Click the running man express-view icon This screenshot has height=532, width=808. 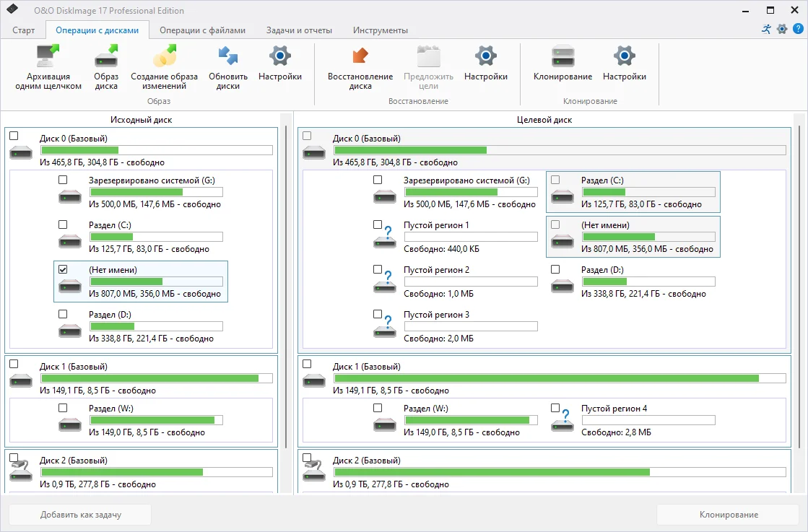[x=767, y=29]
